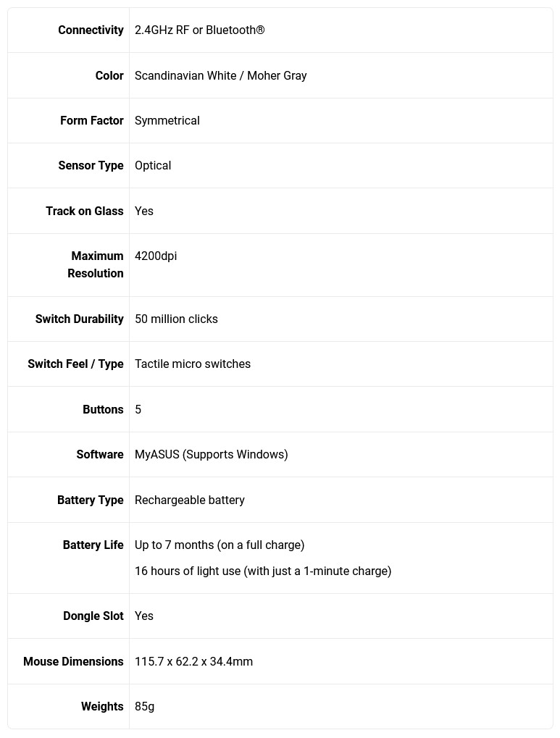The height and width of the screenshot is (738, 560).
Task: Select the "16 hours of light use" line
Action: [x=262, y=571]
